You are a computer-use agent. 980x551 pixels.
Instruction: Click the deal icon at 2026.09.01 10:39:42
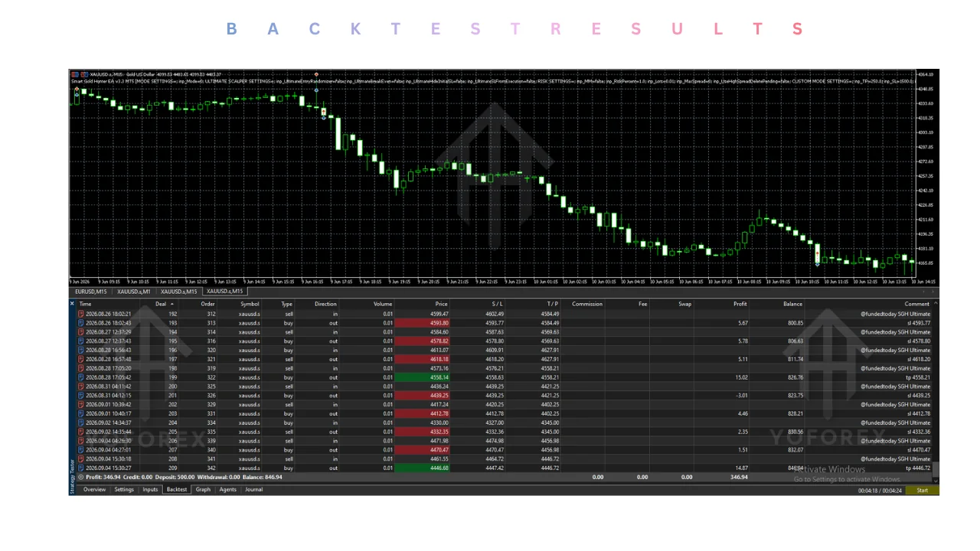click(81, 405)
